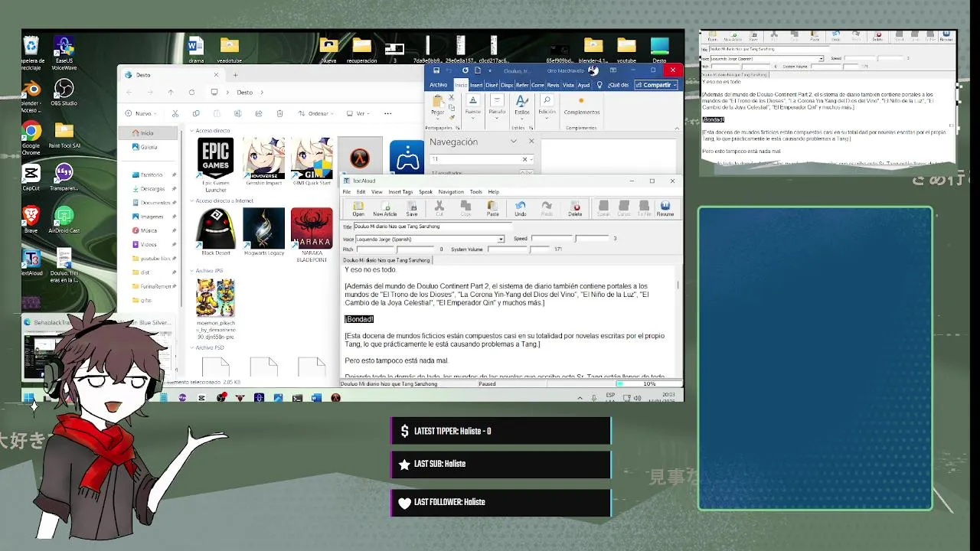The image size is (980, 551).
Task: Click the Save icon in TextAloud toolbar
Action: pyautogui.click(x=412, y=208)
